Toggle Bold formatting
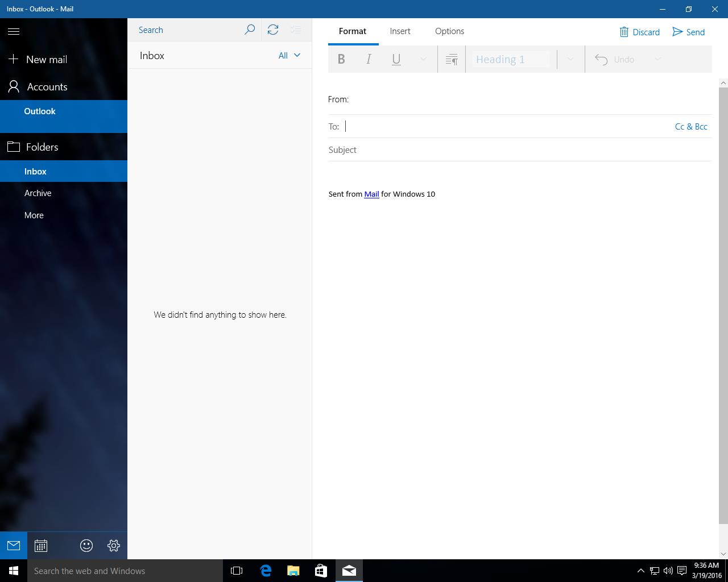This screenshot has width=728, height=582. click(x=341, y=59)
